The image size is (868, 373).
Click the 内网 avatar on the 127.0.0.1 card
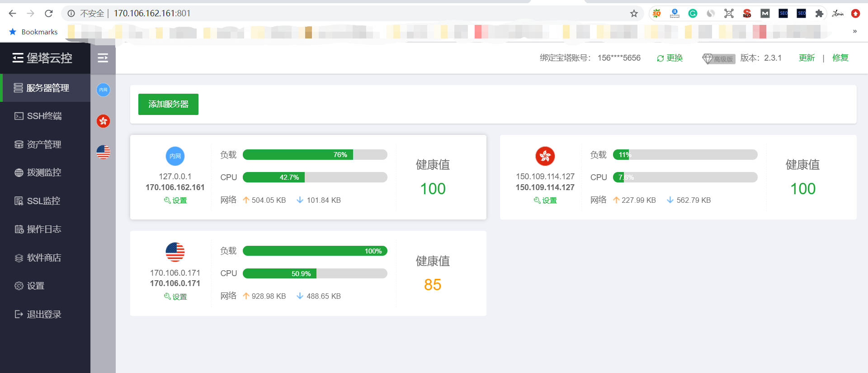[175, 156]
